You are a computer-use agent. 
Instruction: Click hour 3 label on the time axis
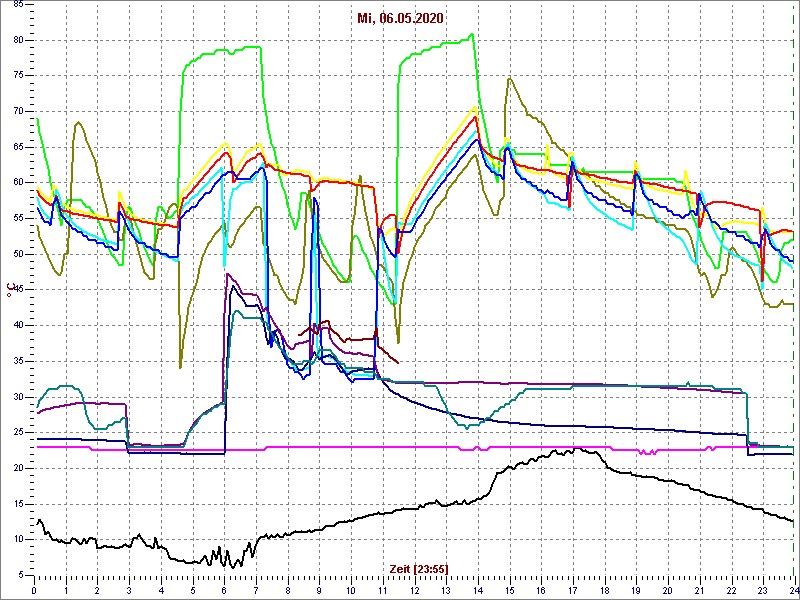pos(129,588)
